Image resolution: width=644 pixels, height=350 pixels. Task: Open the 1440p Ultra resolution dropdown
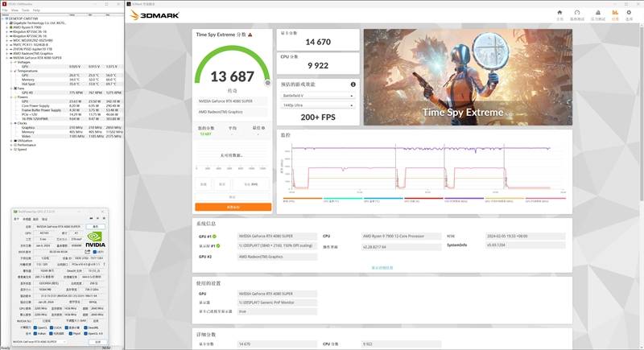tap(317, 105)
